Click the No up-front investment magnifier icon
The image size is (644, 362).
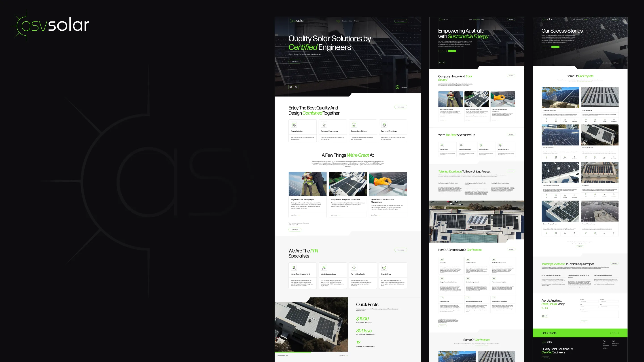(x=294, y=267)
